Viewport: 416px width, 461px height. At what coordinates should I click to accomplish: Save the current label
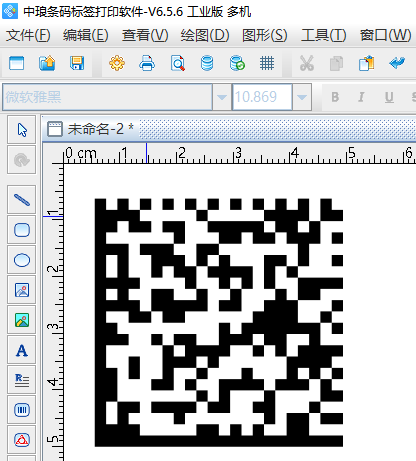77,63
